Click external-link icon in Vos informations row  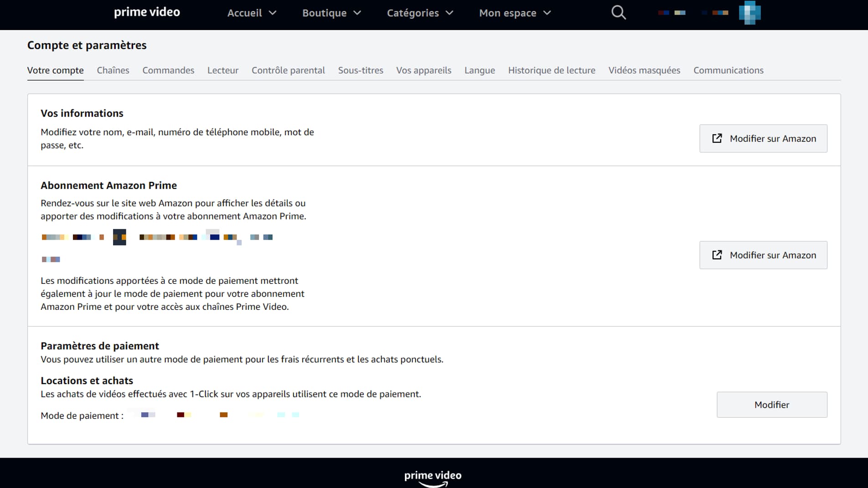click(717, 139)
